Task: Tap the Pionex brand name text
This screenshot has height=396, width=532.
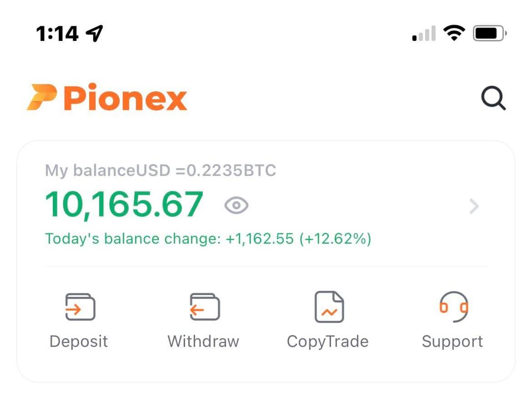Action: pos(126,99)
